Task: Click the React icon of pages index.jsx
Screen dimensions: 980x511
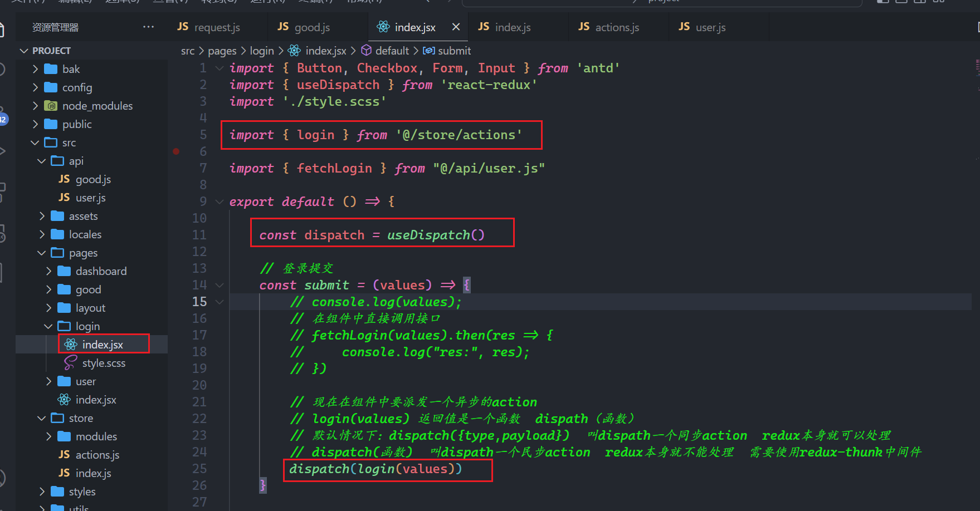Action: [64, 400]
